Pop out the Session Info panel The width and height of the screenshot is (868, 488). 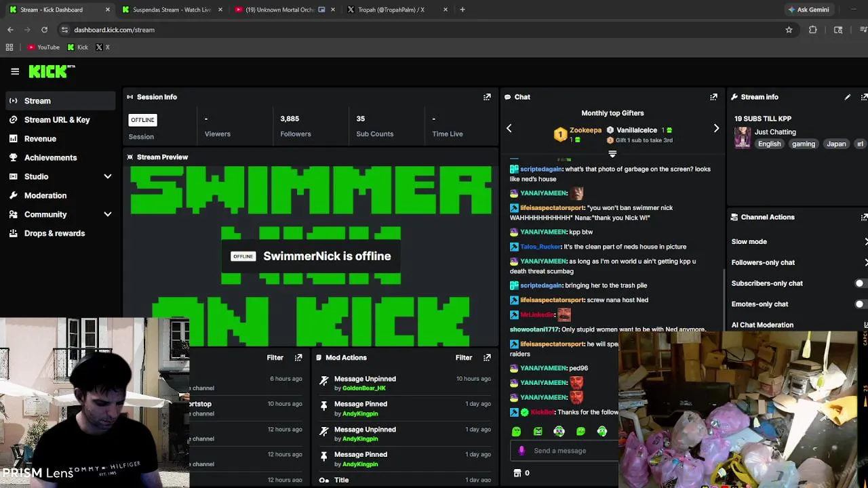point(487,97)
